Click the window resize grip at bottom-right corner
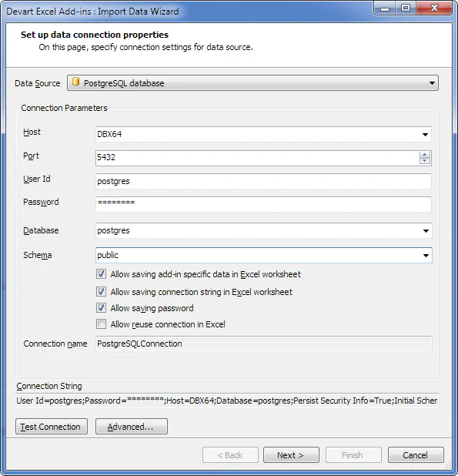 point(448,465)
